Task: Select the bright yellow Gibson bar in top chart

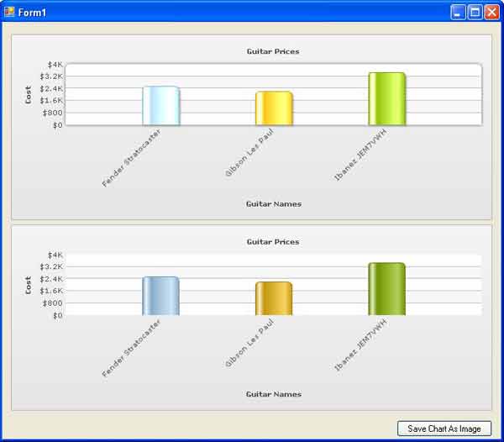Action: coord(274,108)
